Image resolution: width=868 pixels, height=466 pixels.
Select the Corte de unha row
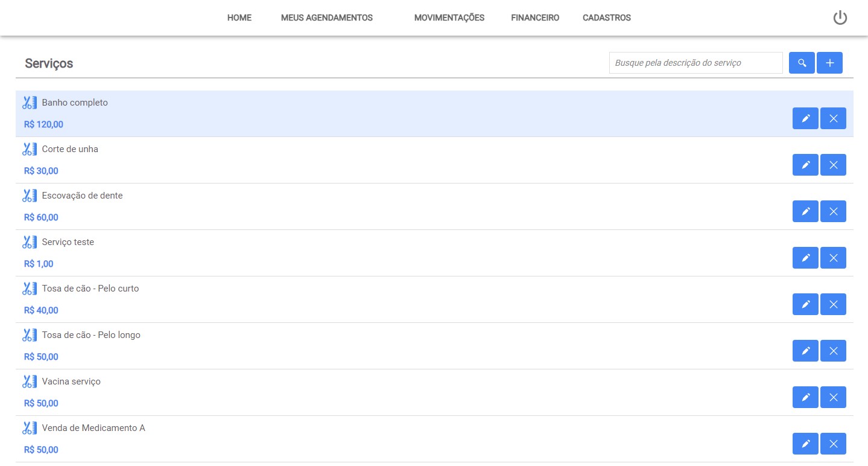(362, 160)
